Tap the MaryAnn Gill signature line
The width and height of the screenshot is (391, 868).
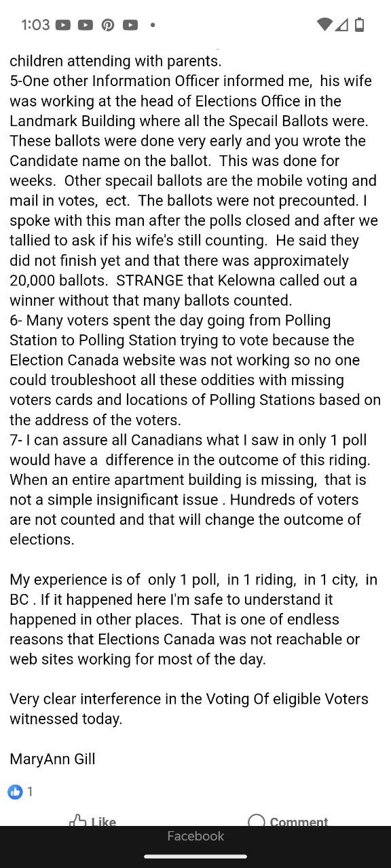click(52, 759)
